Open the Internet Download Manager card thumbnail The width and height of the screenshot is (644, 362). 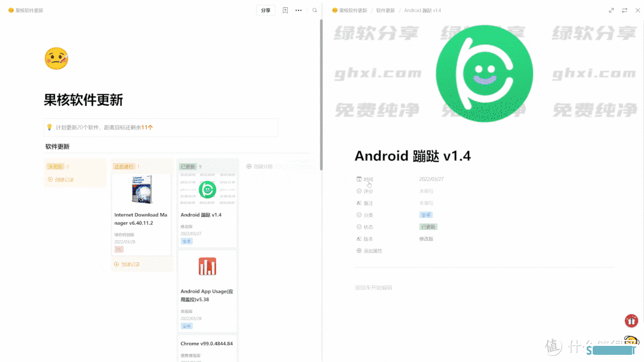141,189
